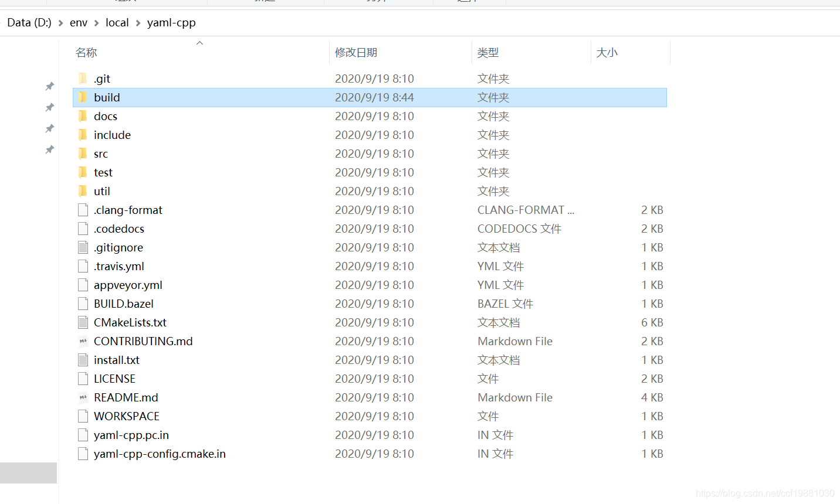Select the README.md Markdown file icon
840x504 pixels.
pos(83,397)
